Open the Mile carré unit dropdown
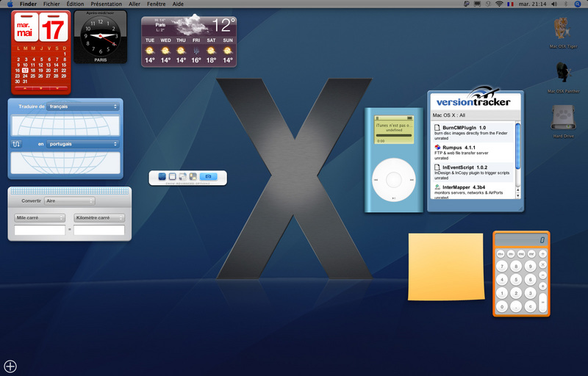 point(40,217)
